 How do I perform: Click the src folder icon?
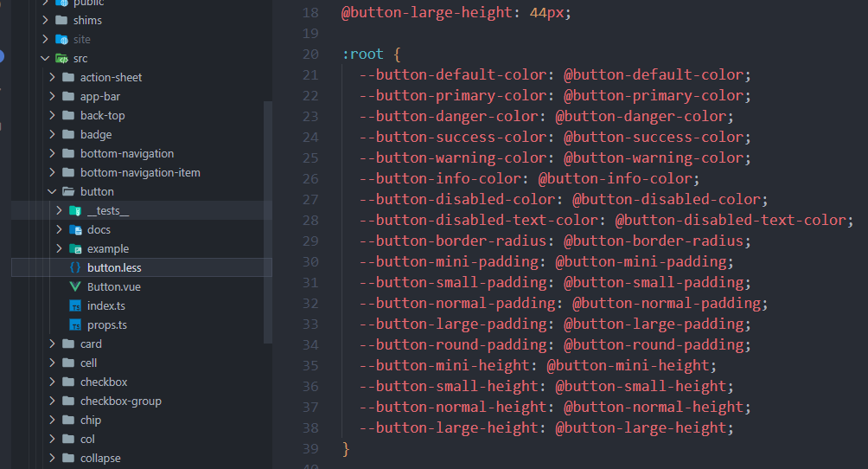click(x=61, y=58)
